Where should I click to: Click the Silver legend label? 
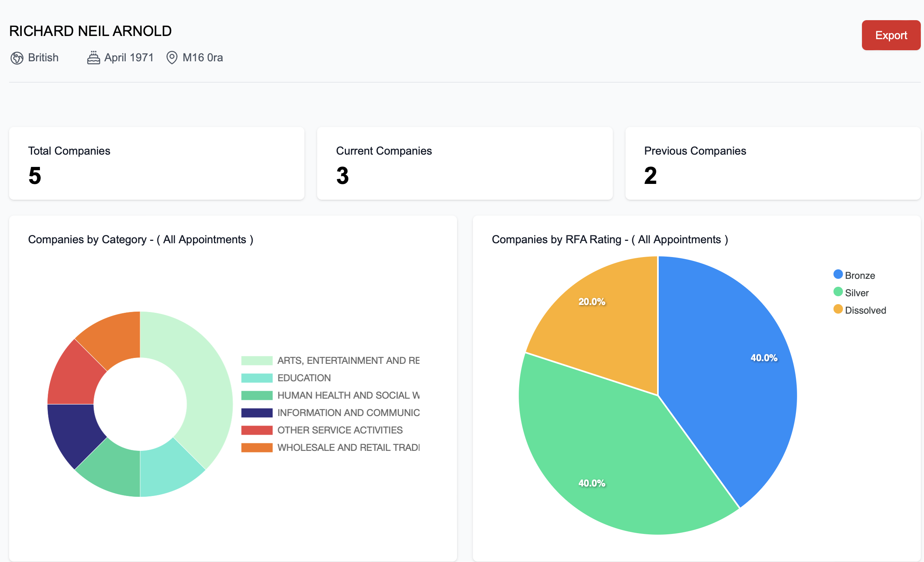click(857, 293)
